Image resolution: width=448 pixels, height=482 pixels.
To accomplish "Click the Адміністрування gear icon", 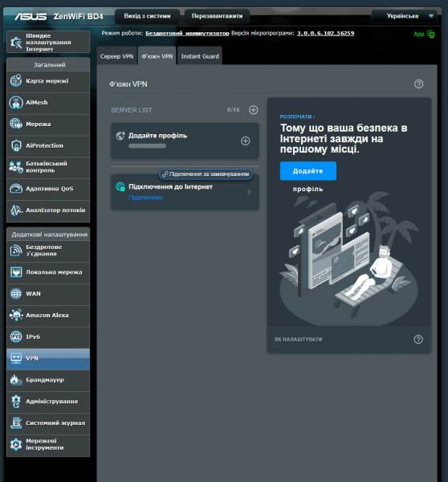I will point(16,402).
